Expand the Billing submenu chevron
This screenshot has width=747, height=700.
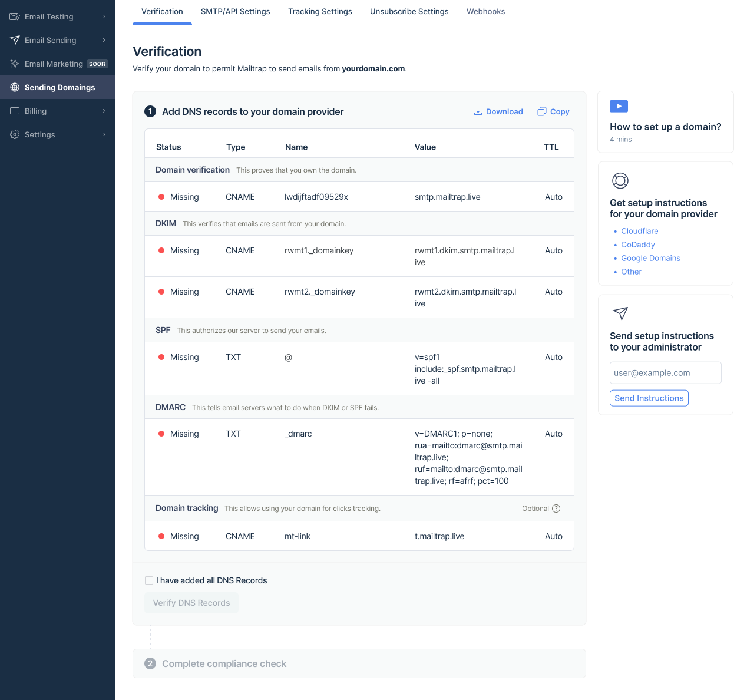(104, 111)
